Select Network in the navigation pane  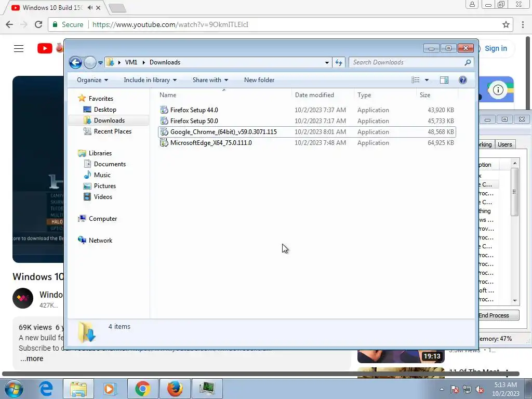[x=100, y=240]
